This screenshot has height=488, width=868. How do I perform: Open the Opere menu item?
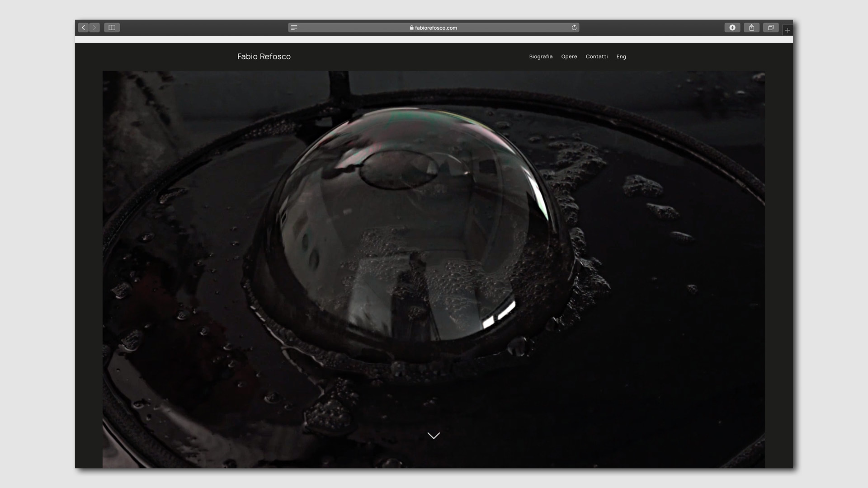(569, 56)
